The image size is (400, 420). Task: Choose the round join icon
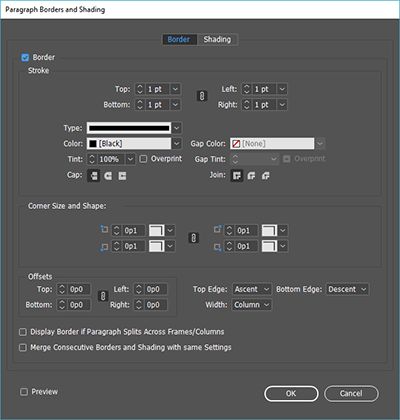point(251,175)
